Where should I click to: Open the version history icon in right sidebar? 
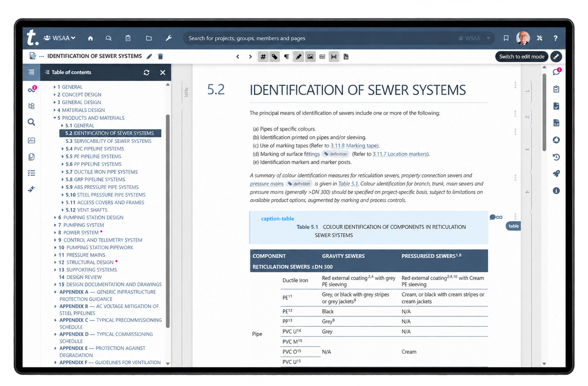(x=556, y=157)
